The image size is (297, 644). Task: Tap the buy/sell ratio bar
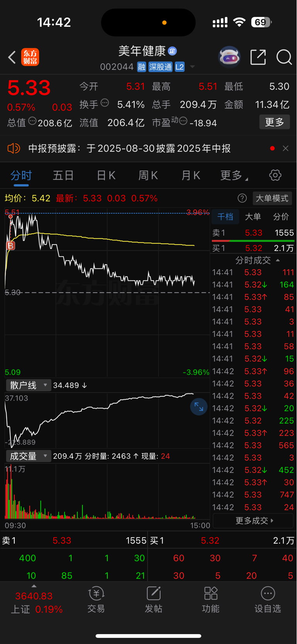coord(253,241)
